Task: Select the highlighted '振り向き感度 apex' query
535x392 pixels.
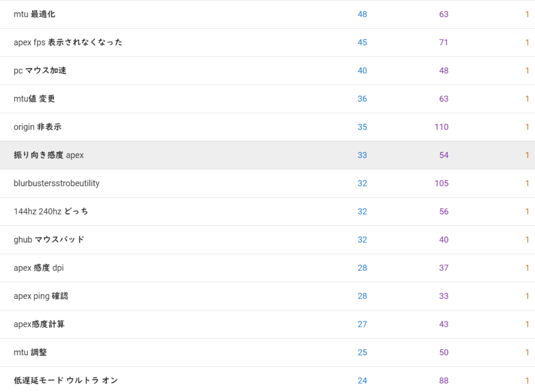Action: (49, 155)
